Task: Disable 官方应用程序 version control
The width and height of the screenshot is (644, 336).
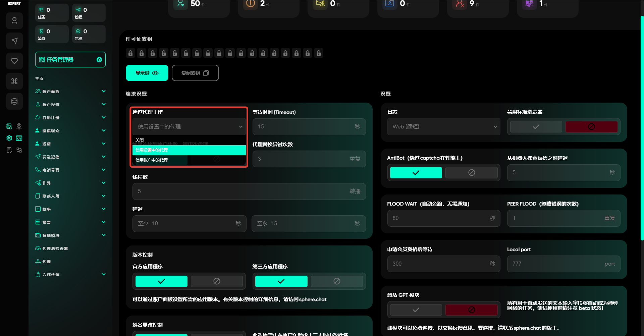Action: pos(217,281)
